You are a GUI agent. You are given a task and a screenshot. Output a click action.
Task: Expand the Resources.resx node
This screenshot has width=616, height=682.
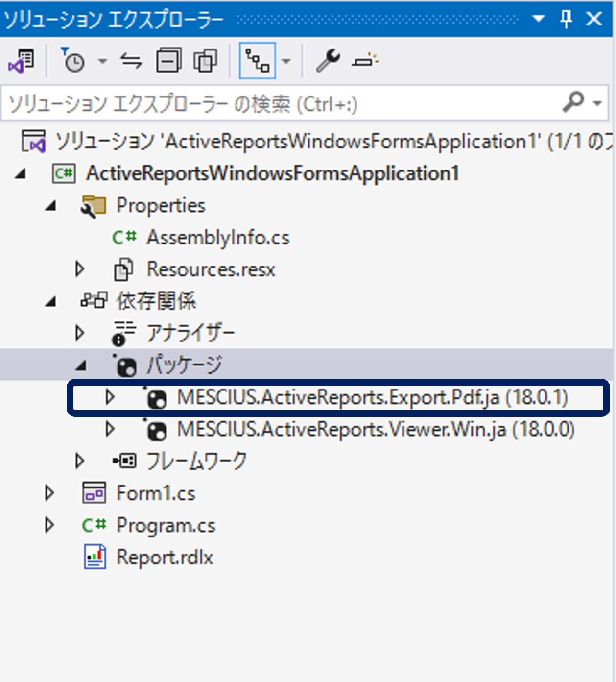pos(80,269)
